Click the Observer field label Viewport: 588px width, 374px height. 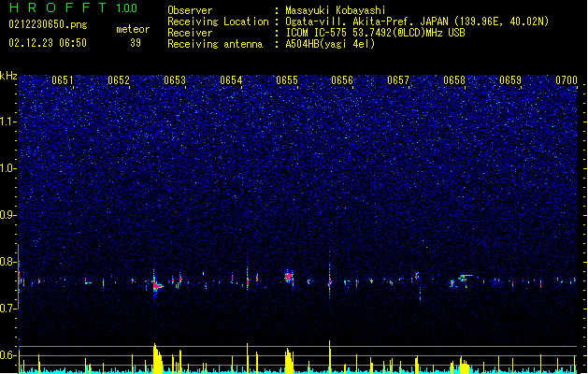point(190,10)
